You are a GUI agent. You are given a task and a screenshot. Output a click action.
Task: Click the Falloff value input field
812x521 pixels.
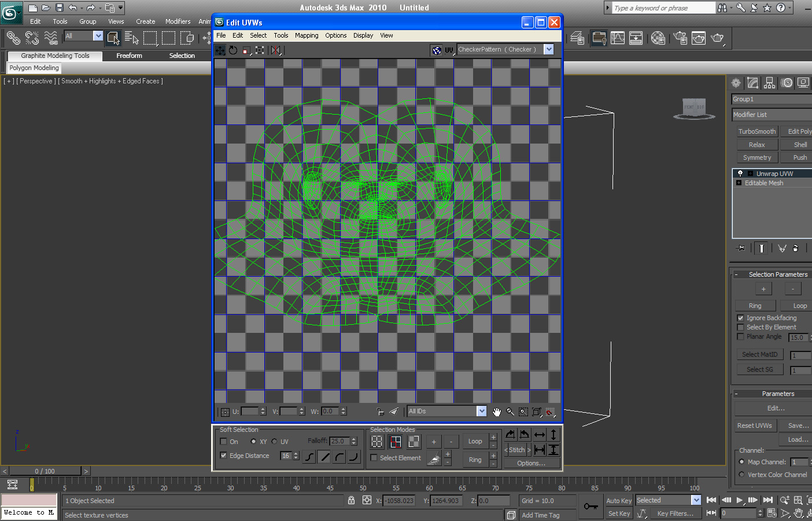[x=339, y=441]
